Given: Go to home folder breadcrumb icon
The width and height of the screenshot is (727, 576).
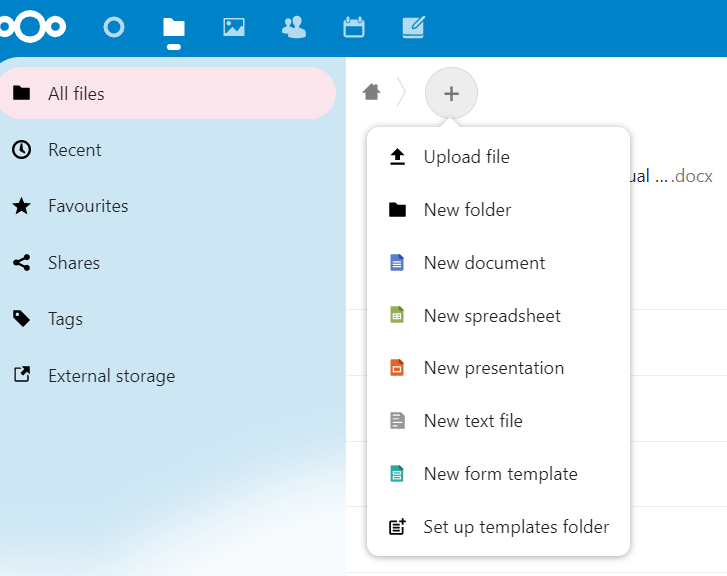Looking at the screenshot, I should [x=371, y=92].
